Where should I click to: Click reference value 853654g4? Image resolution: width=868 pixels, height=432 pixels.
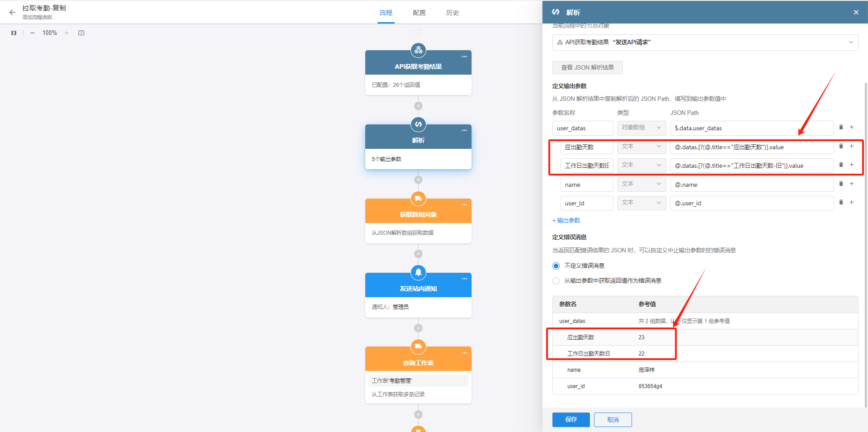(650, 386)
